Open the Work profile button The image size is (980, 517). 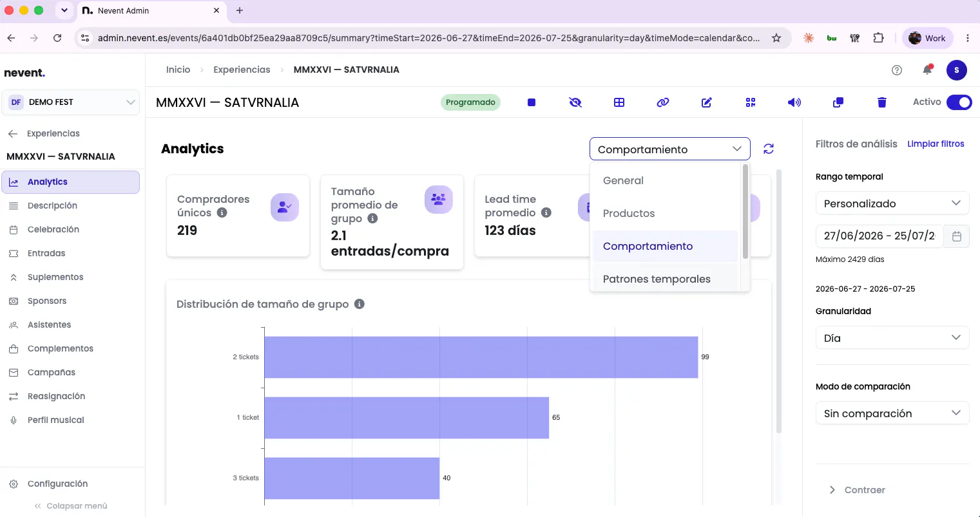click(x=927, y=38)
